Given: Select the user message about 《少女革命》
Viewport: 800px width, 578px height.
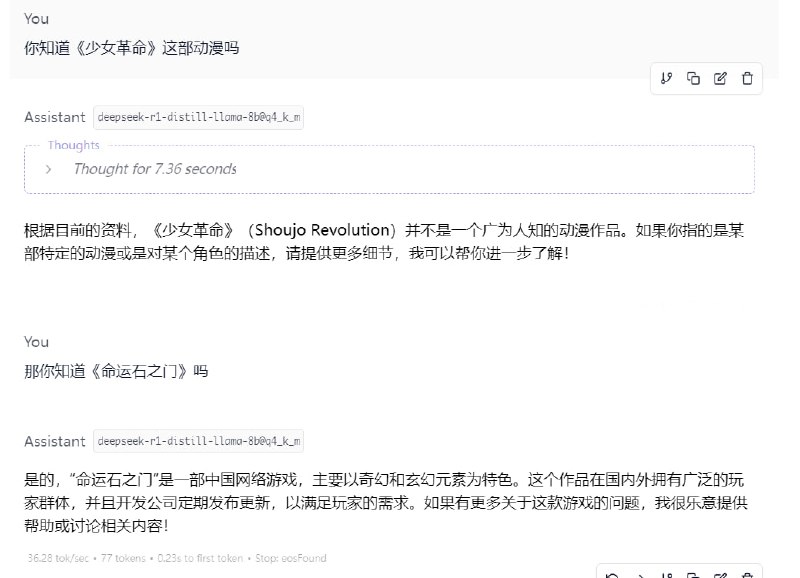Looking at the screenshot, I should [131, 47].
